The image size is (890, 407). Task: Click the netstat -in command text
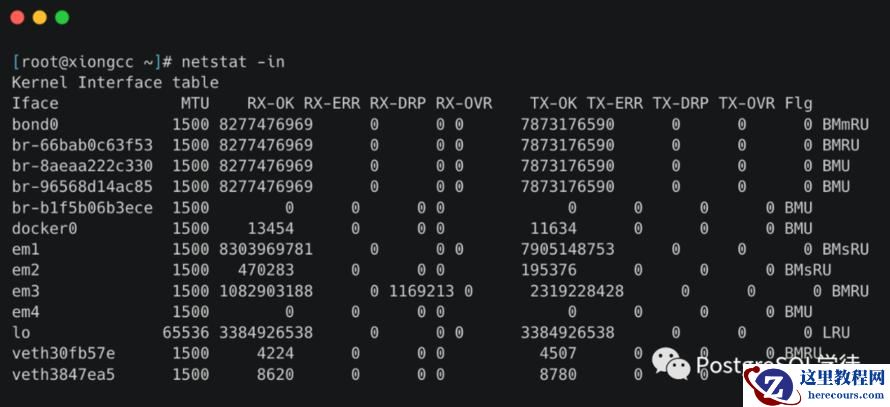233,62
